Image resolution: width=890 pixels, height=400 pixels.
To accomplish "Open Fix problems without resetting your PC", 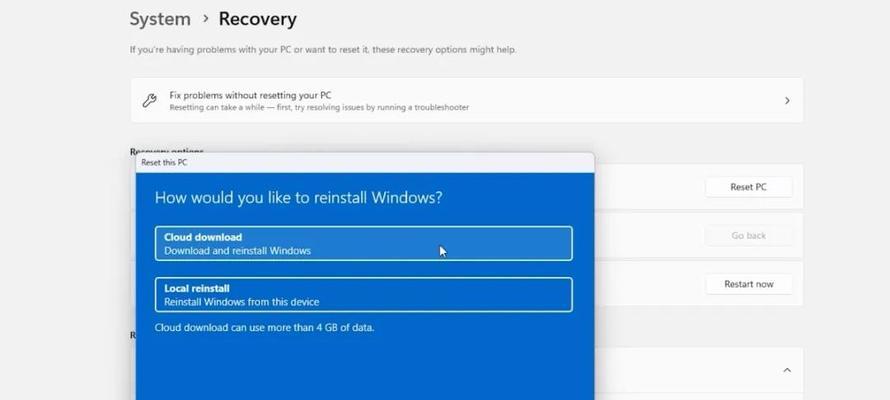I will click(467, 100).
